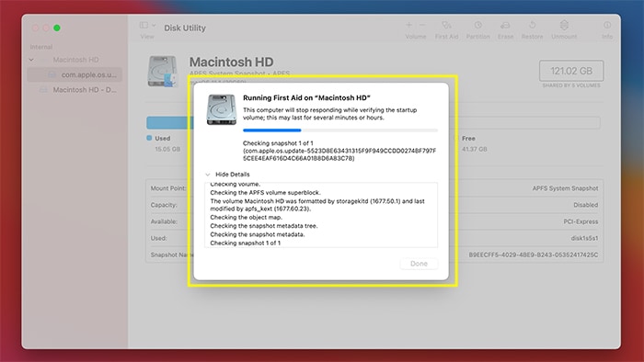Viewport: 644px width, 362px height.
Task: Select Macintosh HD - D... volume in sidebar
Action: [x=77, y=89]
